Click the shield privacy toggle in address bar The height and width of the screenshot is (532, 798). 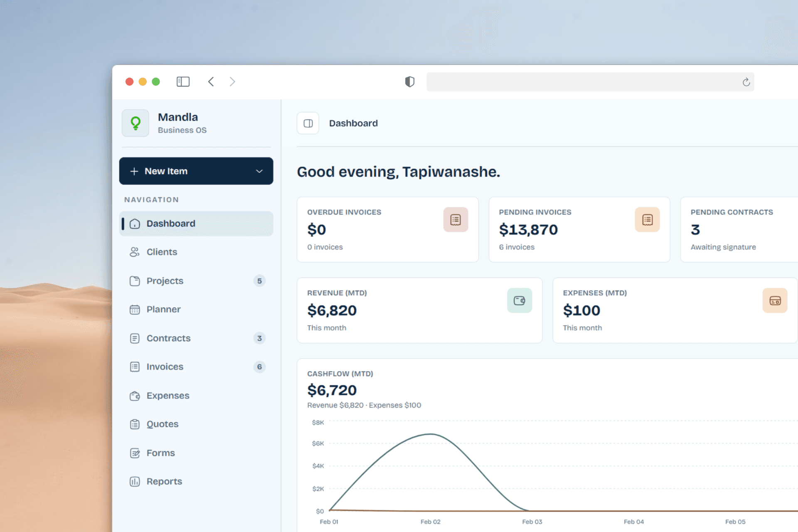click(409, 81)
